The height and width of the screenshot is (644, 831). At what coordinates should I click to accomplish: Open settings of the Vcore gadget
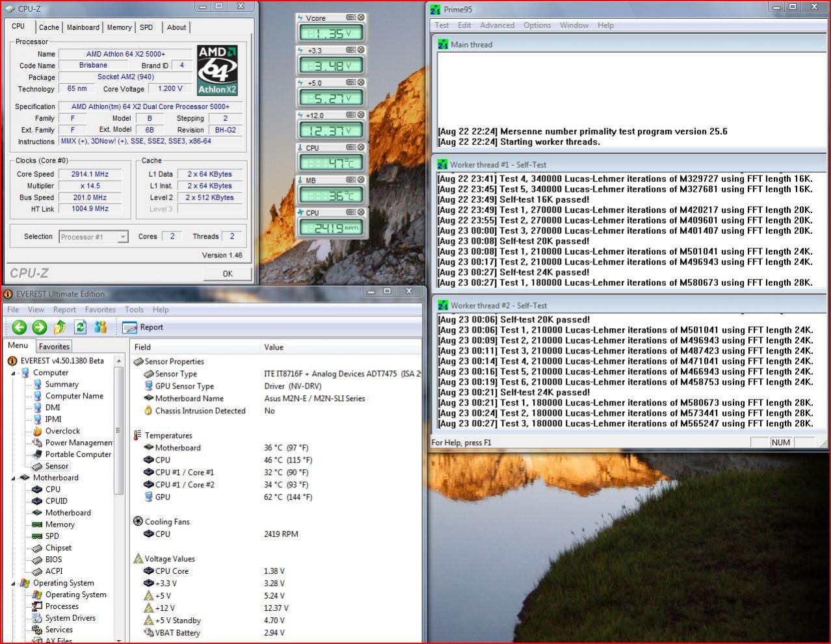point(351,18)
